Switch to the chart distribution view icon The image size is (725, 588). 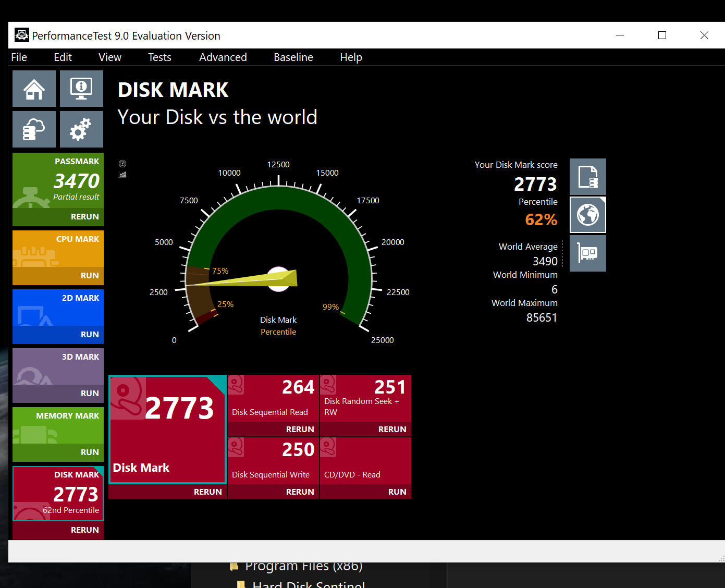(122, 174)
